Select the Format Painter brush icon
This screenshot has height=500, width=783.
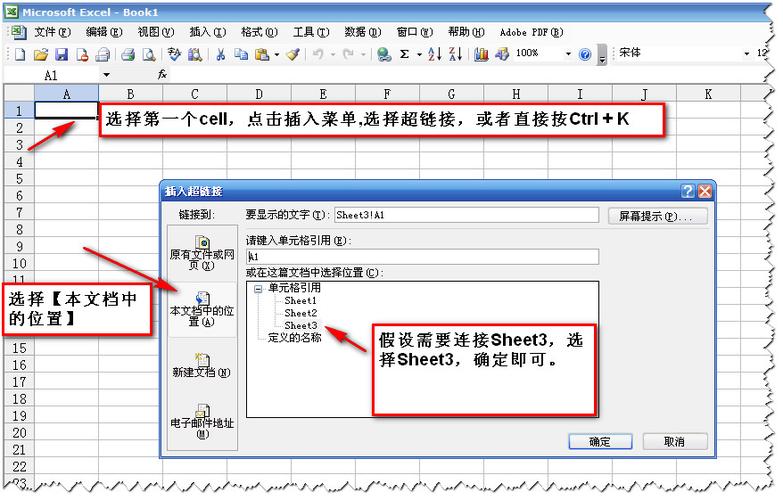point(293,54)
